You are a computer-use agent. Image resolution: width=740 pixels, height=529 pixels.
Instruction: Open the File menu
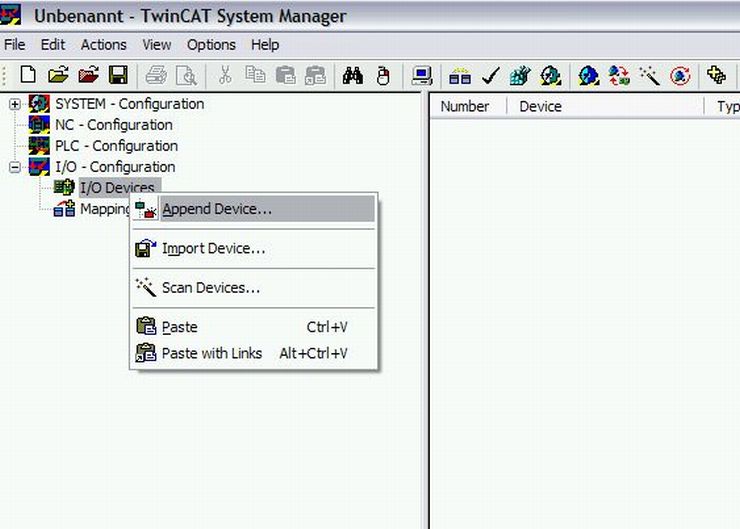pos(15,45)
